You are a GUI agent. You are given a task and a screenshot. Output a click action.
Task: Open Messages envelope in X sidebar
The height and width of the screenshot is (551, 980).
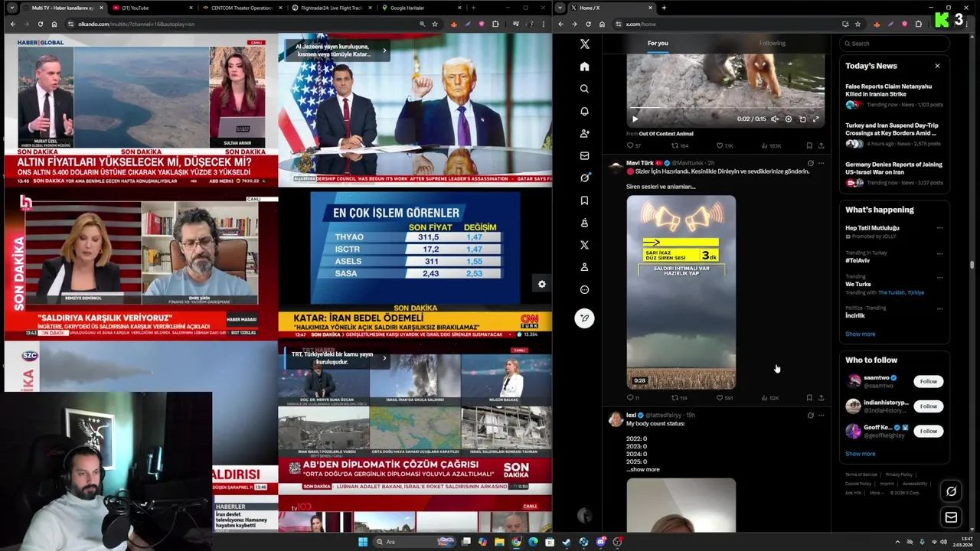point(584,155)
